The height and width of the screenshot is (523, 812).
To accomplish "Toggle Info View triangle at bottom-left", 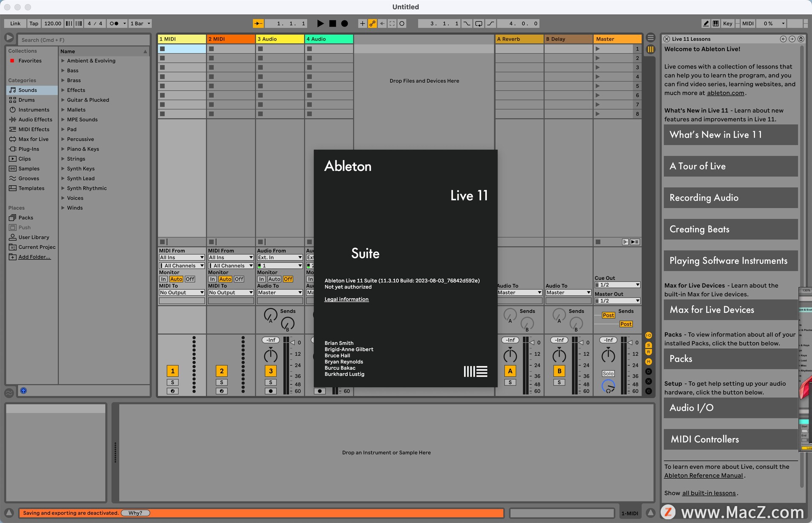I will pos(9,513).
